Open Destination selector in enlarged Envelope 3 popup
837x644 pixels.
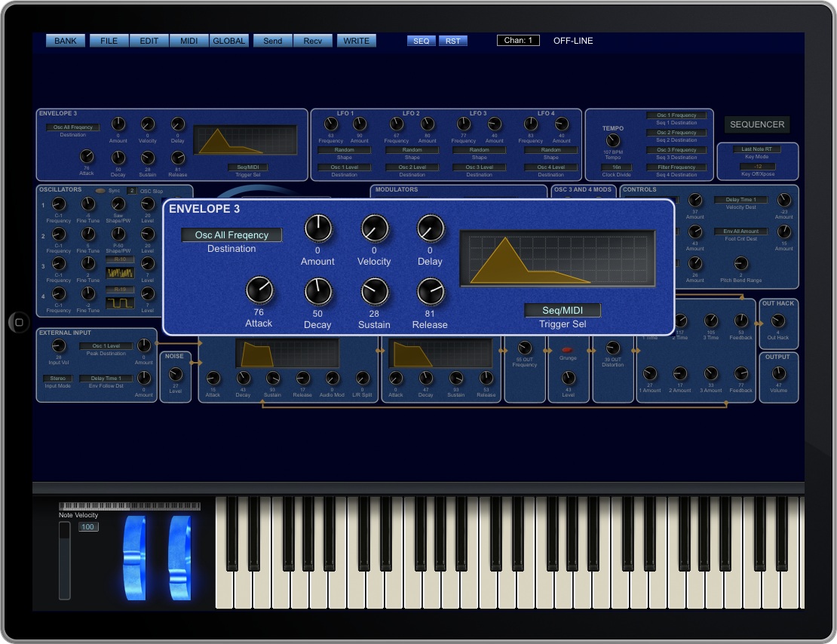point(231,235)
